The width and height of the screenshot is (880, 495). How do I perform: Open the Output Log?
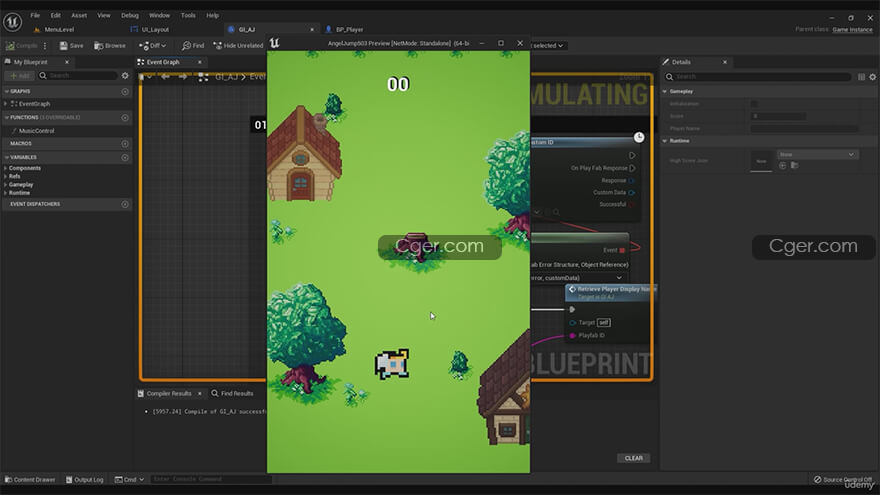pyautogui.click(x=85, y=479)
